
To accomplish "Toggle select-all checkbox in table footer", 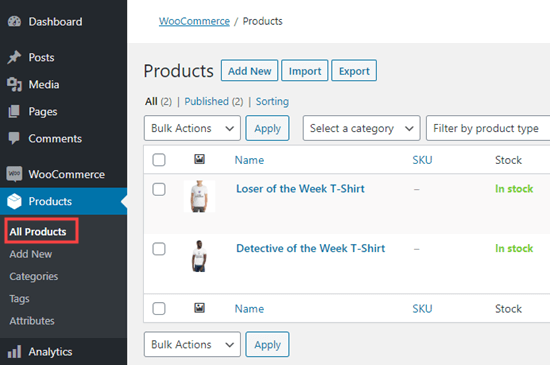I will point(159,309).
